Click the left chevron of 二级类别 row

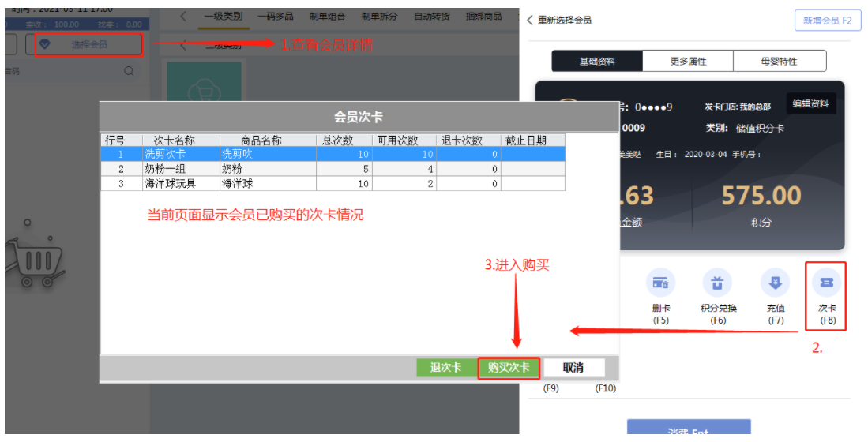pos(184,45)
